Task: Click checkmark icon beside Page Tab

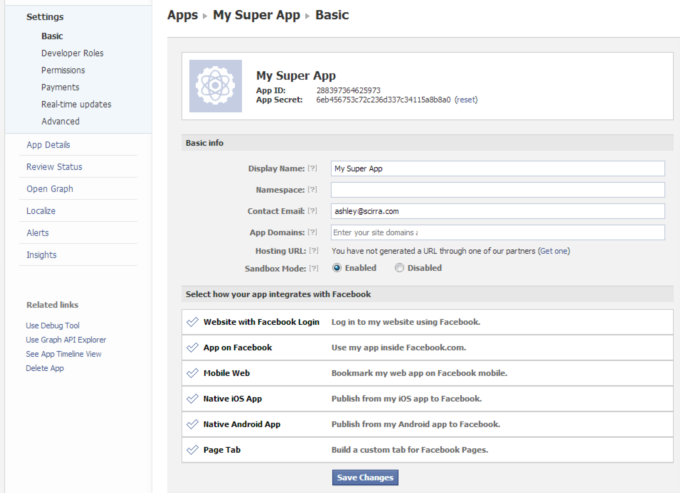Action: click(x=192, y=450)
